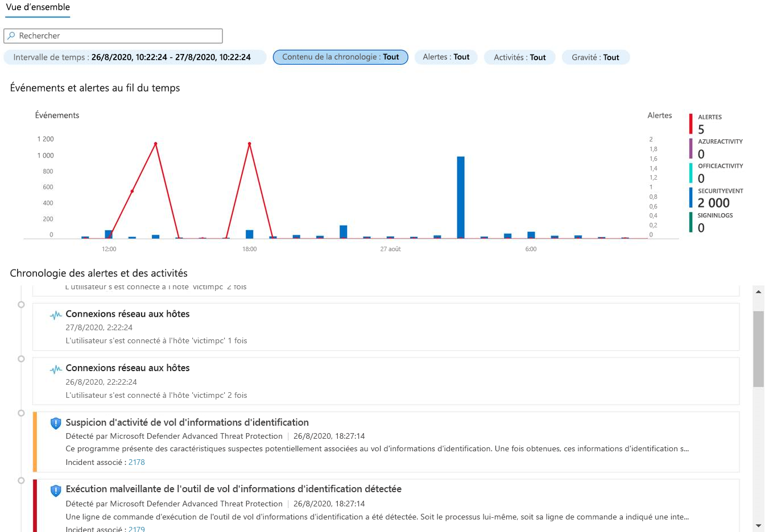This screenshot has height=532, width=769.
Task: Open Intervalle de temps filter
Action: pyautogui.click(x=135, y=57)
